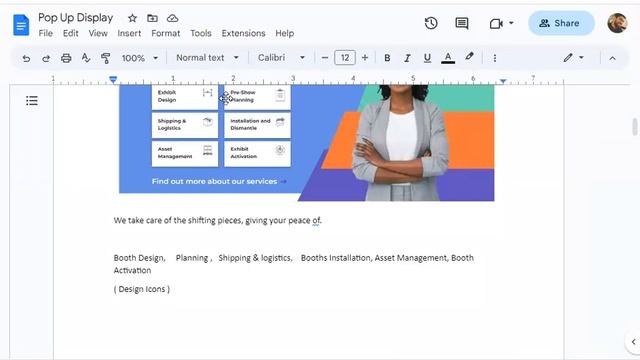Hide the menus with the up chevron
640x360 pixels.
612,58
